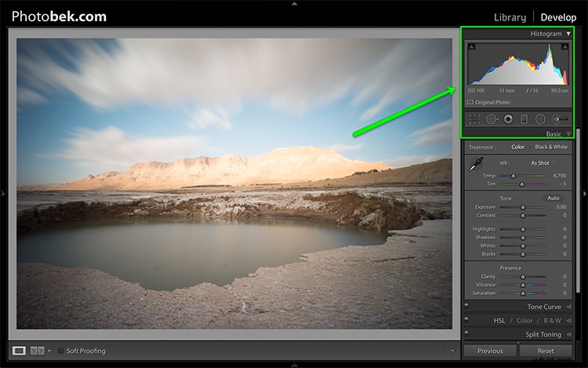588x368 pixels.
Task: Expand the Split Toning panel
Action: tap(568, 334)
